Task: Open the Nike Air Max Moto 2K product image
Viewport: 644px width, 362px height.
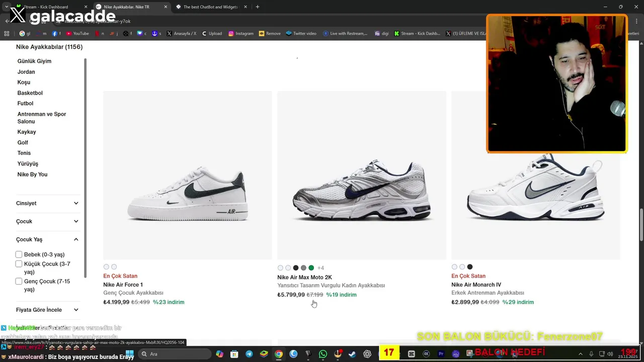Action: pos(361,175)
